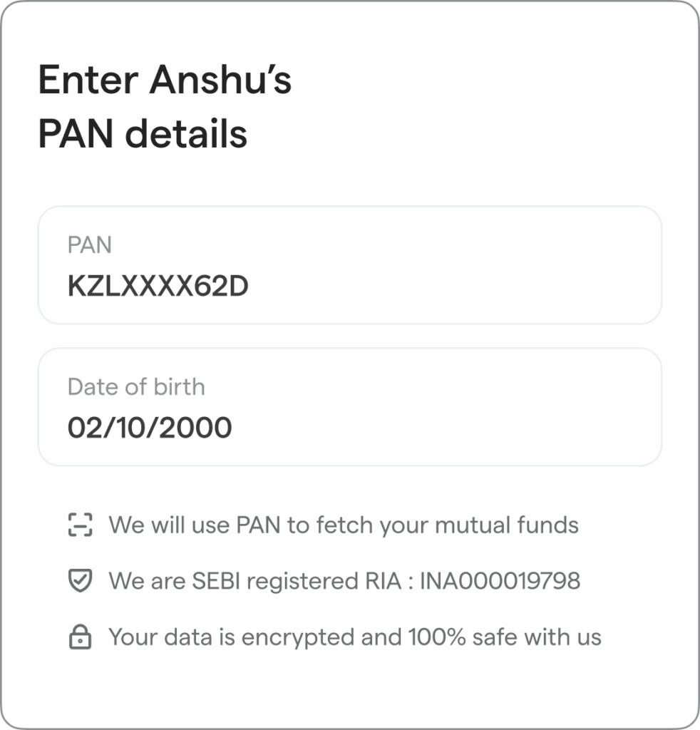Click the small 'PAN' field label
This screenshot has height=730, width=700.
pyautogui.click(x=90, y=245)
